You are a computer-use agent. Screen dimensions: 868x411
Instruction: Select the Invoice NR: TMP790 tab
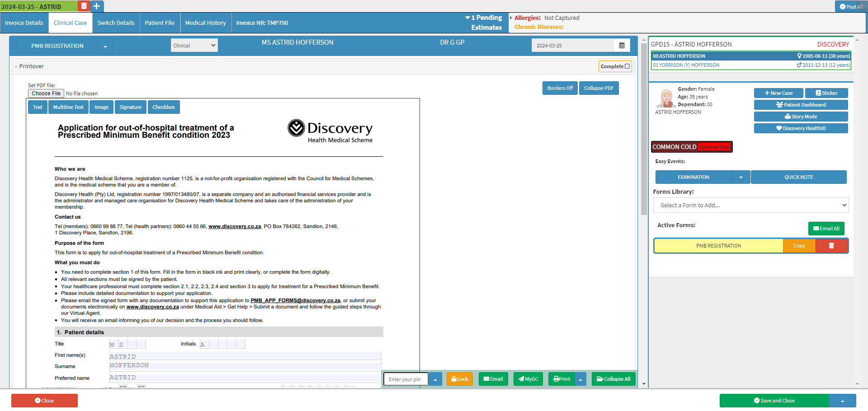pyautogui.click(x=262, y=23)
